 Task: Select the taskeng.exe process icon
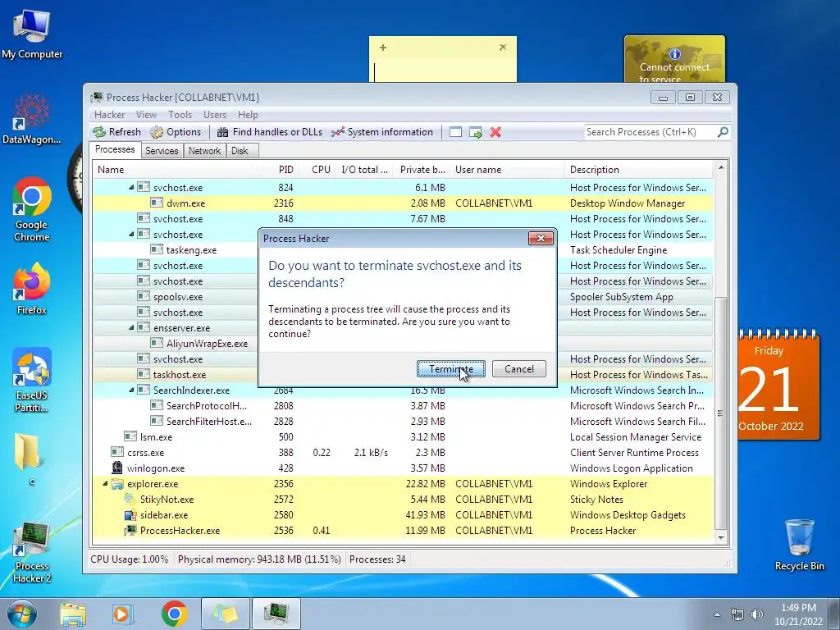pyautogui.click(x=157, y=249)
